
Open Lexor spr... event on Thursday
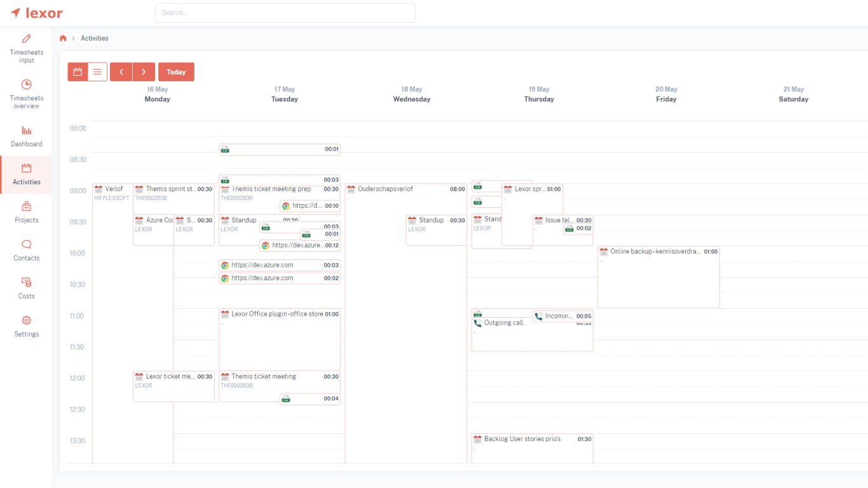[532, 215]
